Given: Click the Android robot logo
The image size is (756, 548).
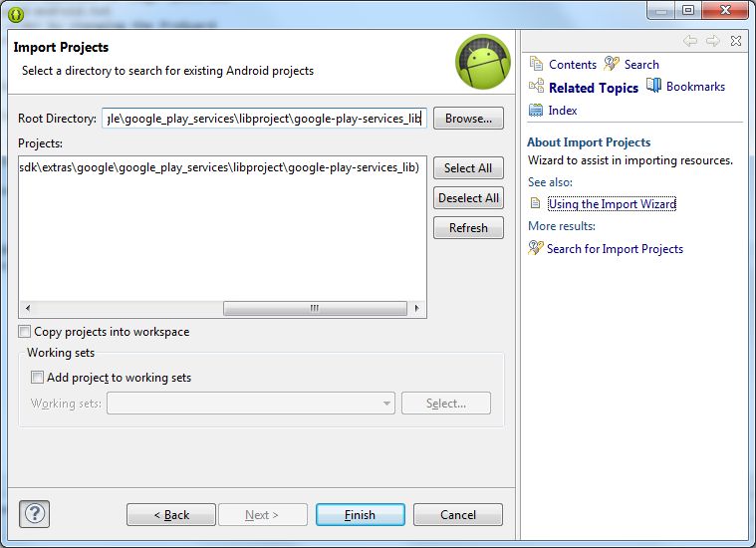Looking at the screenshot, I should (x=483, y=62).
